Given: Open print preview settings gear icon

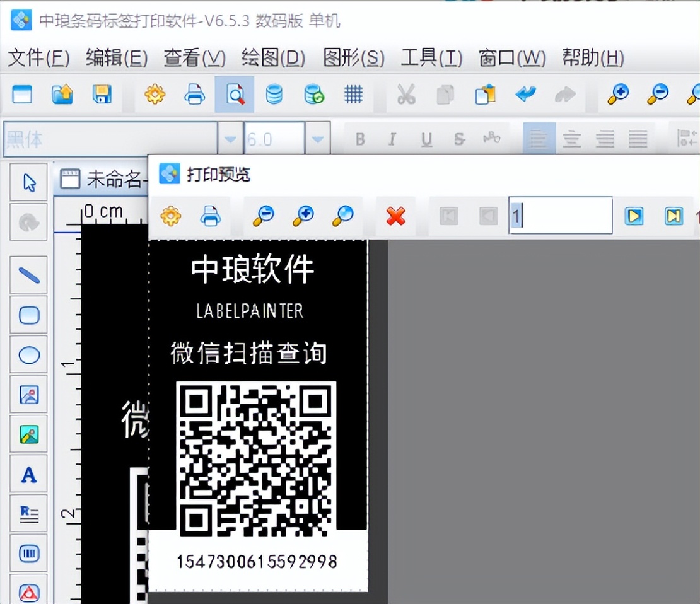Looking at the screenshot, I should pos(170,216).
